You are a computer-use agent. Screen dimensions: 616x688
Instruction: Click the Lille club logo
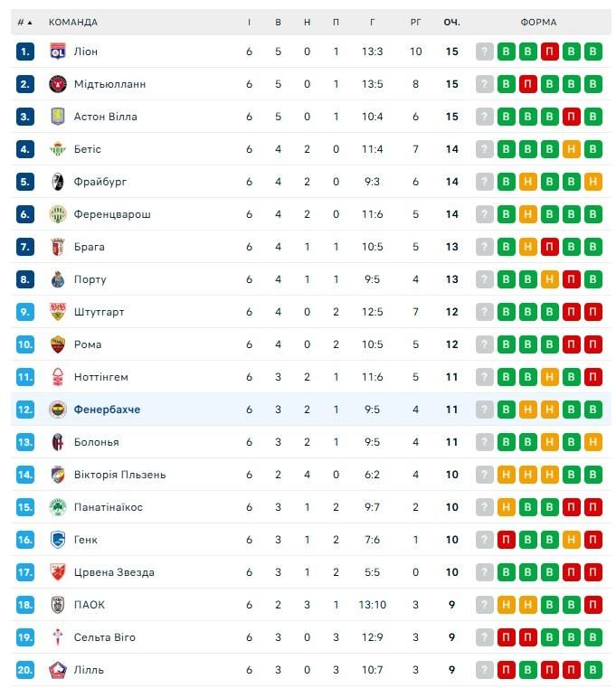[x=58, y=670]
